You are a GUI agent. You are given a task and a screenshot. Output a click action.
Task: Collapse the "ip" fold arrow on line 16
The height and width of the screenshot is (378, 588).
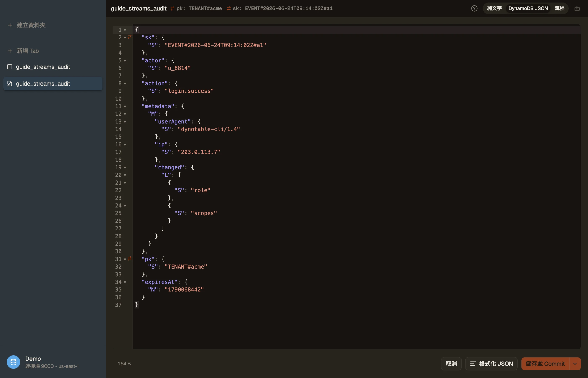click(125, 144)
